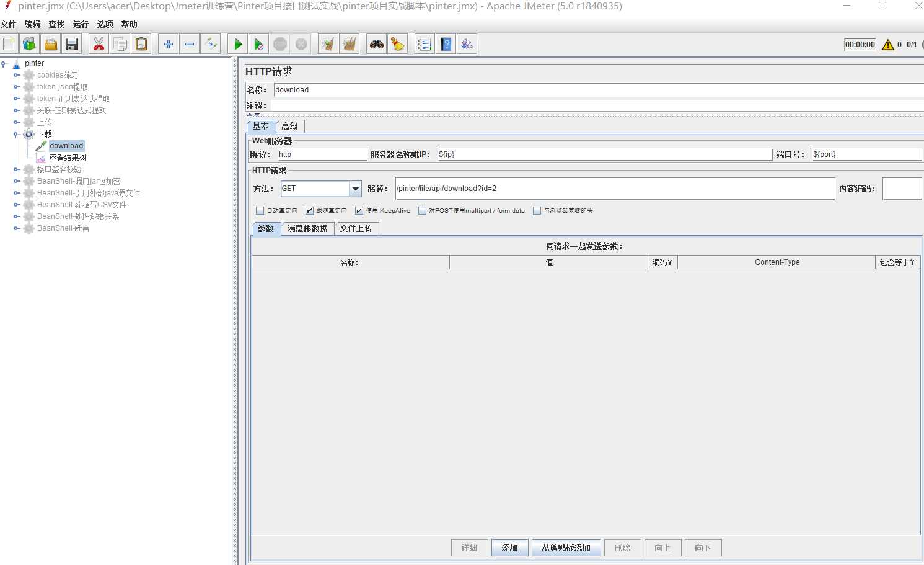This screenshot has height=565, width=924.
Task: Click the Clear results broom icon
Action: coord(328,44)
